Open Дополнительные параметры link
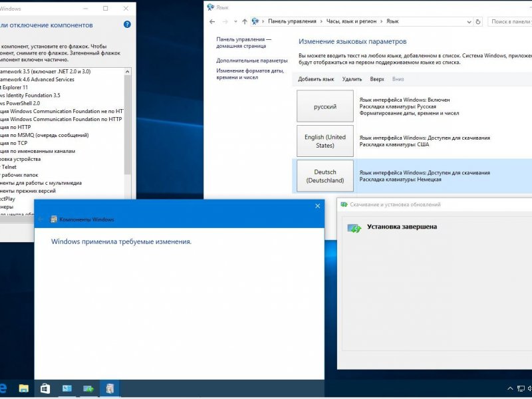 point(252,61)
